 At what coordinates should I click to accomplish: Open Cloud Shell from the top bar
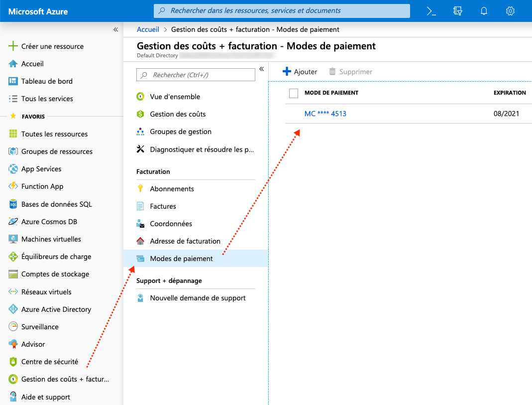(x=431, y=11)
